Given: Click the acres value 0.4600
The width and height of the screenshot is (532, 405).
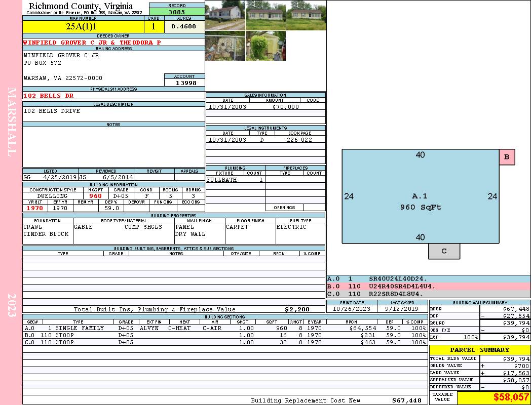Looking at the screenshot, I should (x=184, y=26).
